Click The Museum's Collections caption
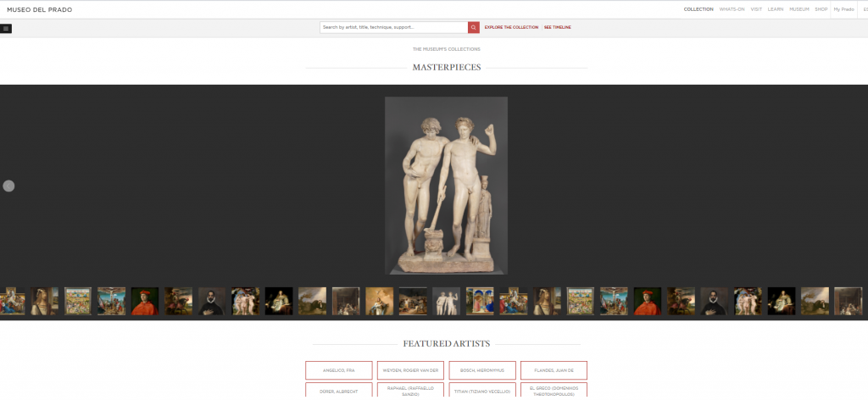The height and width of the screenshot is (400, 868). [446, 49]
